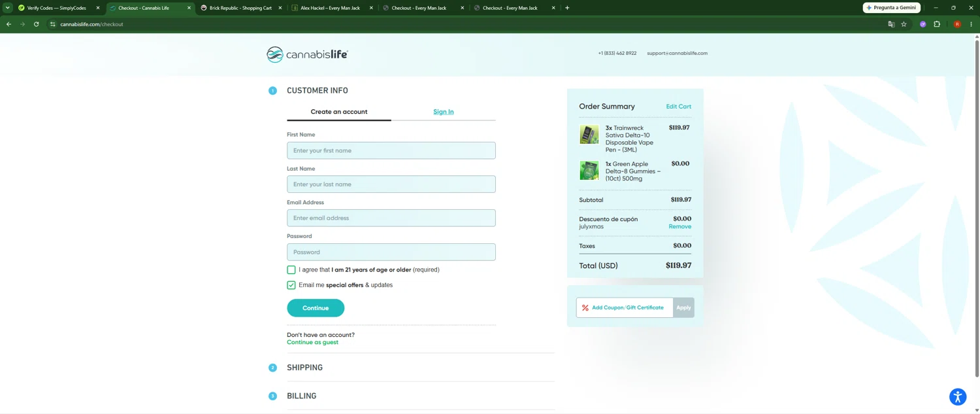Focus the First Name input field
Screen dimensions: 980x414
click(x=391, y=150)
